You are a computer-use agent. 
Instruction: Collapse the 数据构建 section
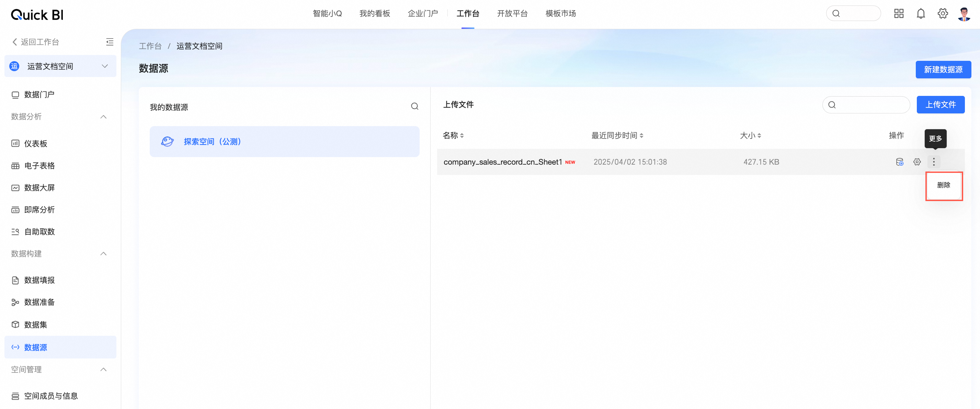[103, 254]
